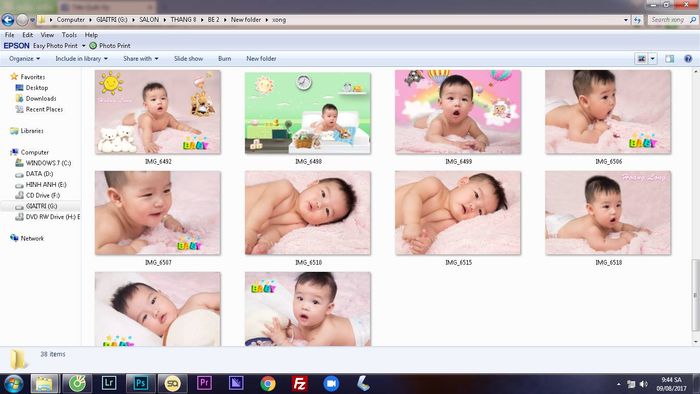Launch Google Chrome from the taskbar
The height and width of the screenshot is (394, 700).
coord(268,383)
